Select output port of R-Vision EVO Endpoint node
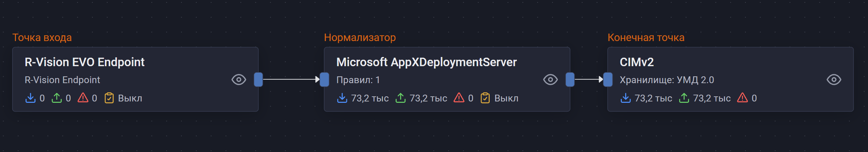 (258, 80)
